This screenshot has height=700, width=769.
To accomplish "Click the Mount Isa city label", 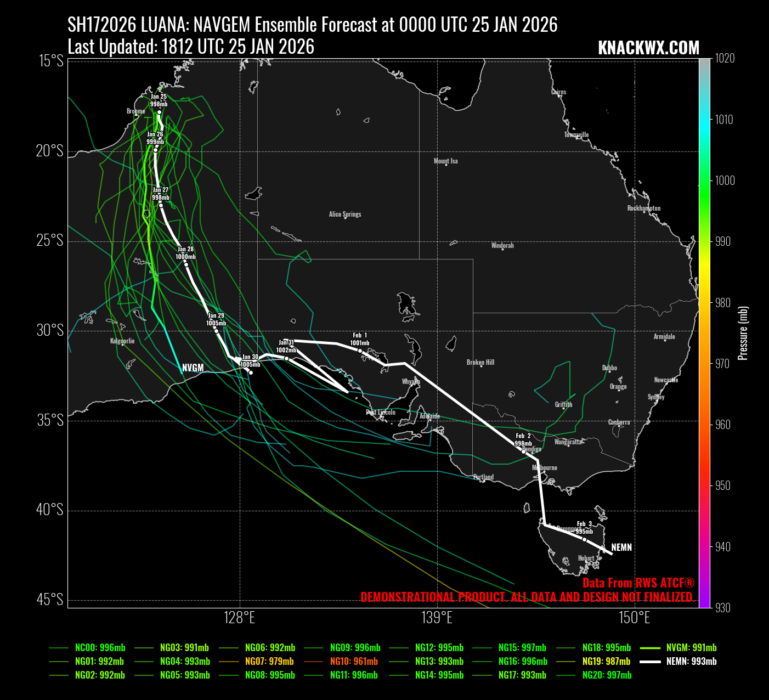I will click(445, 161).
